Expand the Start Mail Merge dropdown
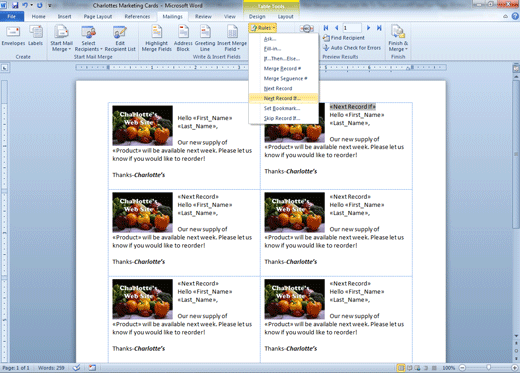Image resolution: width=520 pixels, height=373 pixels. pyautogui.click(x=61, y=39)
